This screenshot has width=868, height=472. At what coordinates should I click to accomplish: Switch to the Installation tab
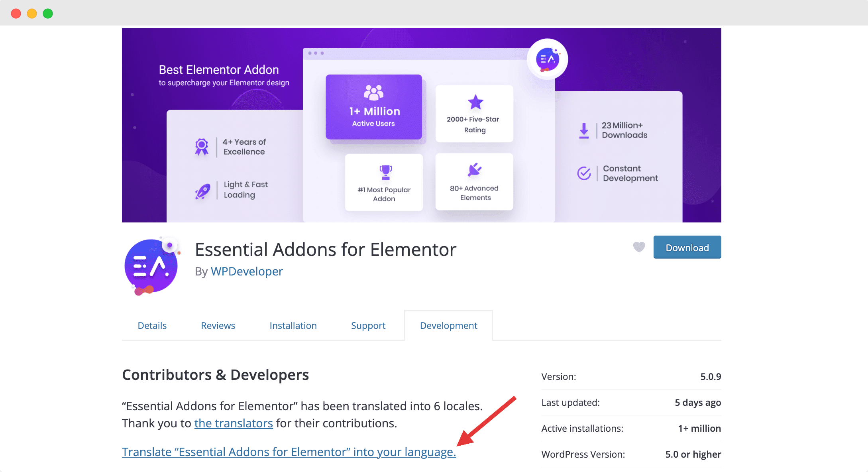point(293,326)
